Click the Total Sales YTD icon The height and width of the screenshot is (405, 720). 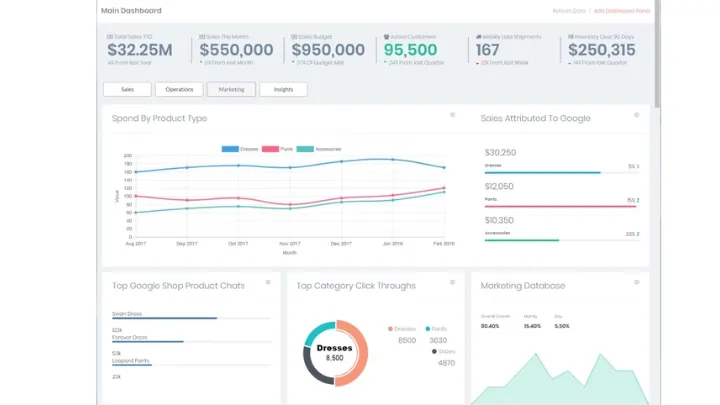pyautogui.click(x=109, y=37)
